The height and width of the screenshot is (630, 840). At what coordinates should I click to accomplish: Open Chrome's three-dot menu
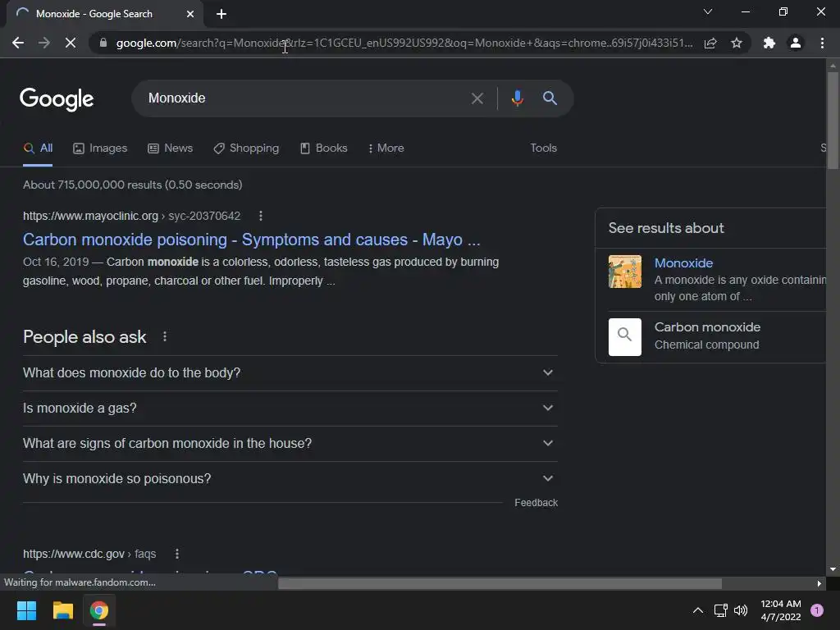pos(822,43)
